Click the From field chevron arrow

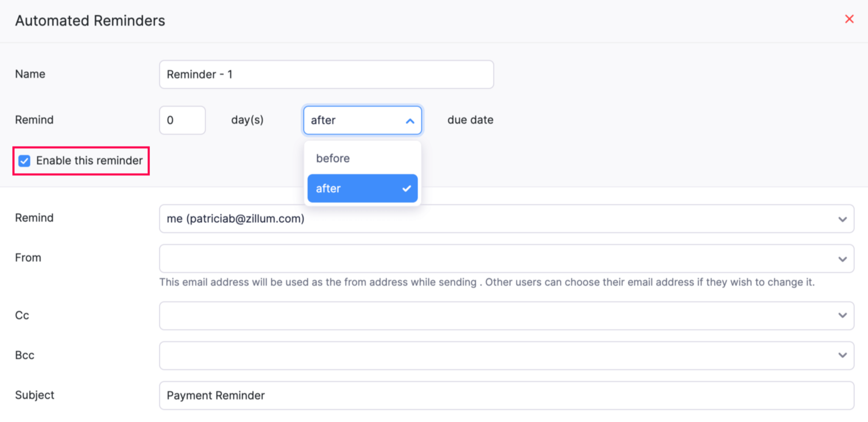point(842,259)
